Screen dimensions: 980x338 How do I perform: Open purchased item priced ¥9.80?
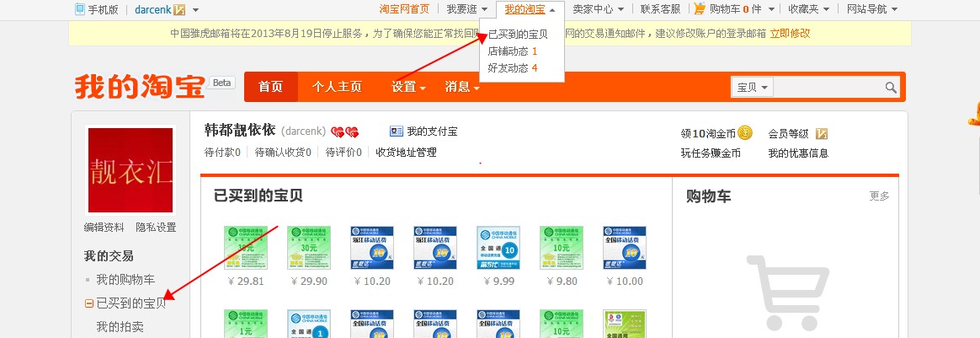562,248
